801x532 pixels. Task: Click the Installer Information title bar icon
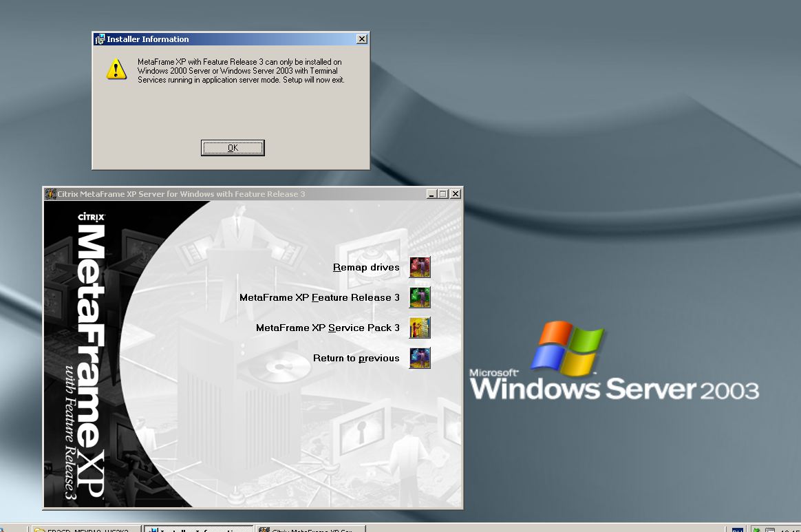pyautogui.click(x=100, y=39)
